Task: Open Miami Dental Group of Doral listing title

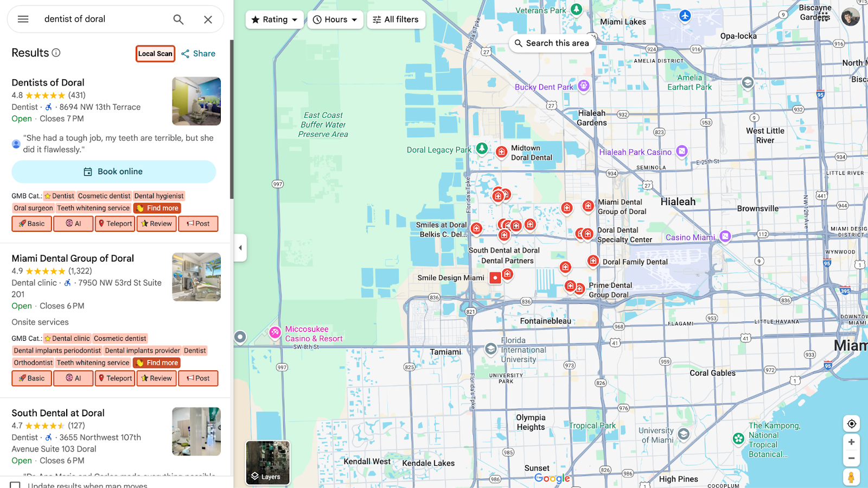Action: pyautogui.click(x=73, y=258)
